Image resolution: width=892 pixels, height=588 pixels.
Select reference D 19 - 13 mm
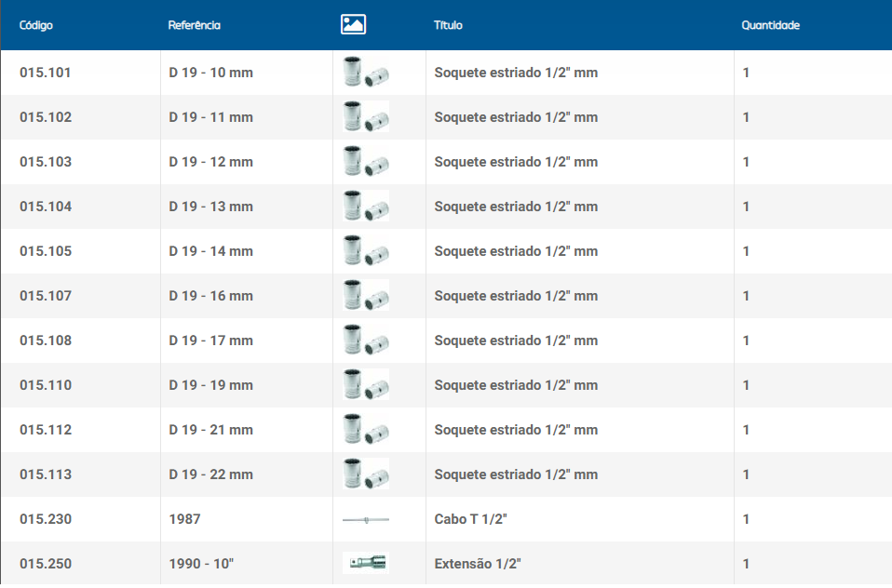210,207
